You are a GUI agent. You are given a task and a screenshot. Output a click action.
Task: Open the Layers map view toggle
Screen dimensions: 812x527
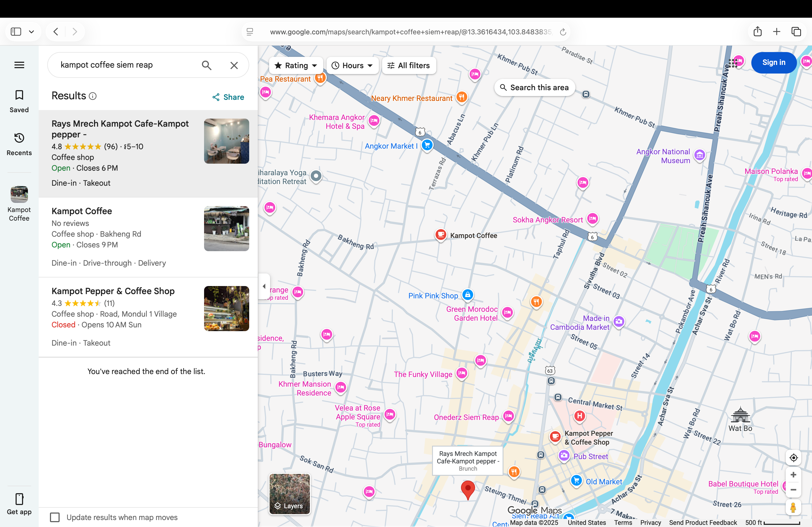coord(290,494)
